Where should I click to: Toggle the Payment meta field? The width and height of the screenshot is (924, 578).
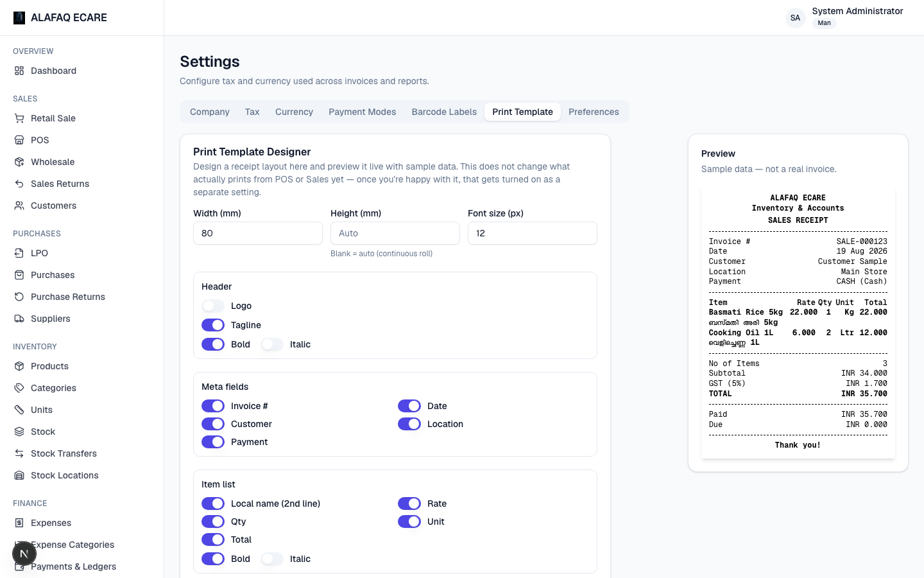[x=213, y=442]
